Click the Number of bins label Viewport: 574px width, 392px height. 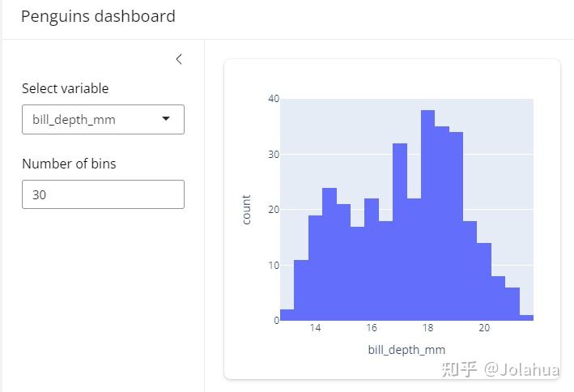point(69,164)
